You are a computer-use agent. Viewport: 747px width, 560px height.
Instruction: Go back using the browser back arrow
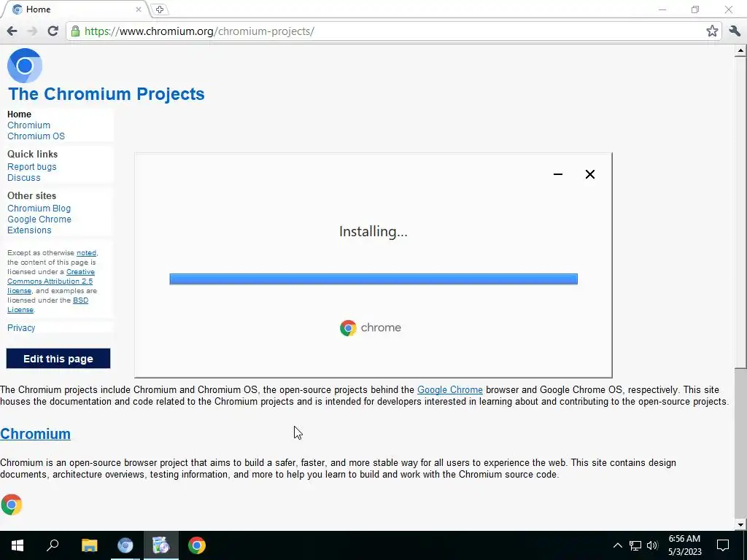pyautogui.click(x=12, y=31)
